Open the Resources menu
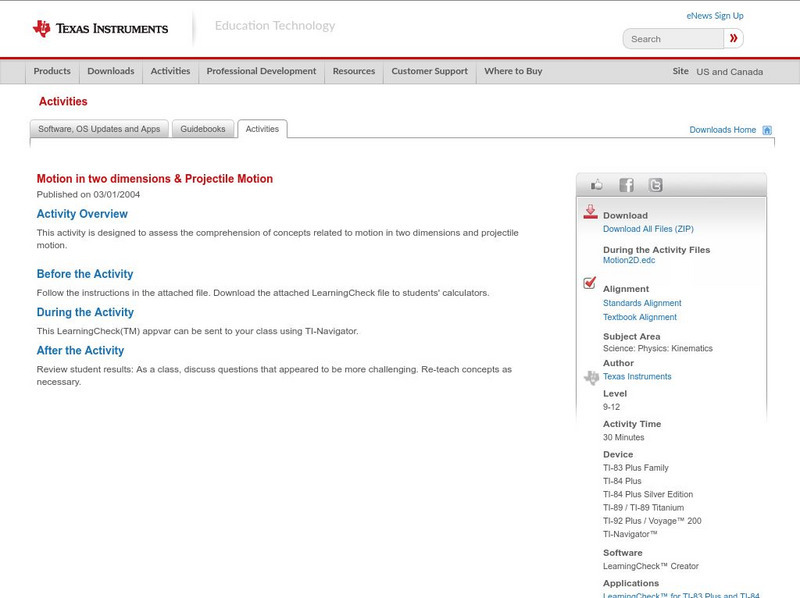Image resolution: width=800 pixels, height=598 pixels. click(354, 71)
